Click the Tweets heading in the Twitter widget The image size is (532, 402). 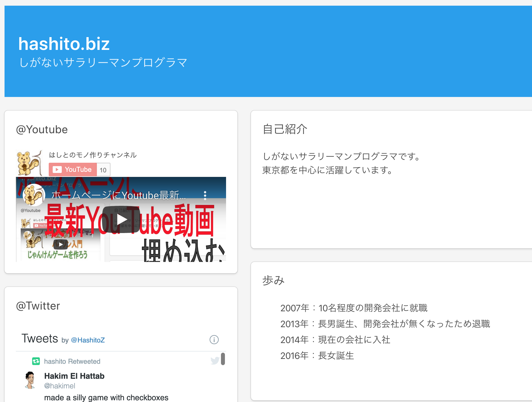pos(40,338)
